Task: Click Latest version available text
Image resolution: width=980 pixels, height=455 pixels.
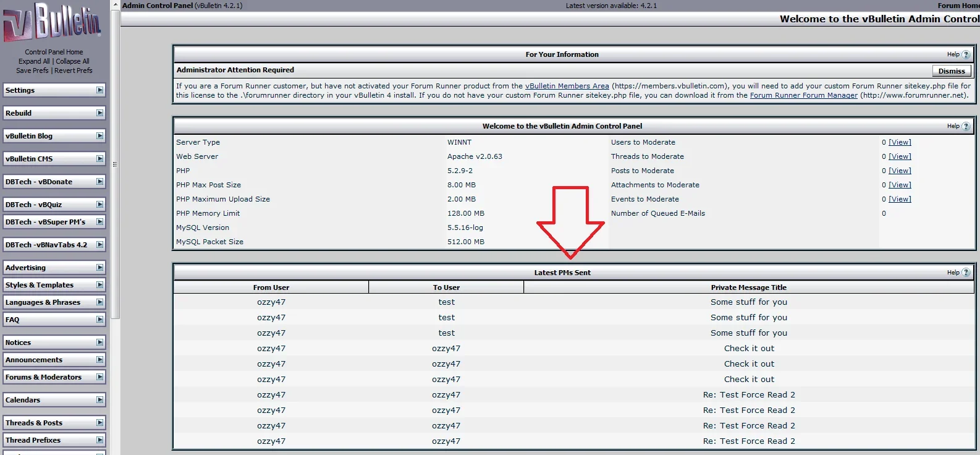Action: [611, 6]
